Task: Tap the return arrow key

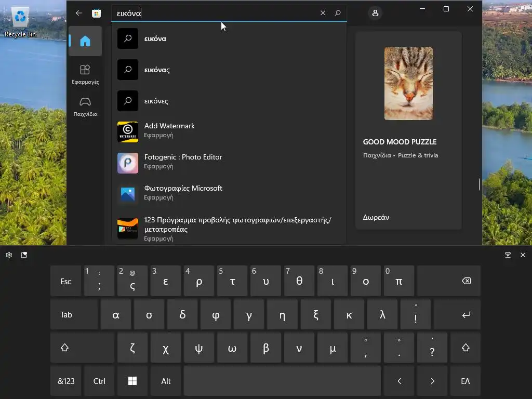Action: pos(457,314)
